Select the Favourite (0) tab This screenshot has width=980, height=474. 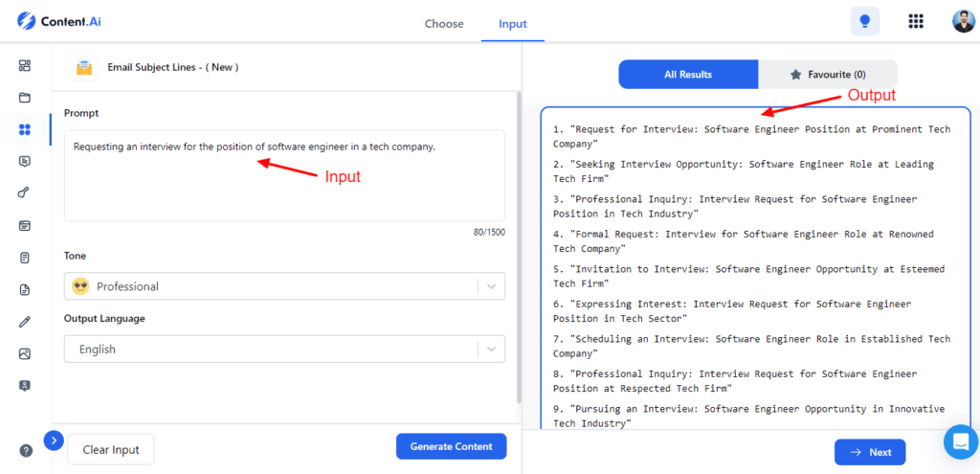(828, 75)
